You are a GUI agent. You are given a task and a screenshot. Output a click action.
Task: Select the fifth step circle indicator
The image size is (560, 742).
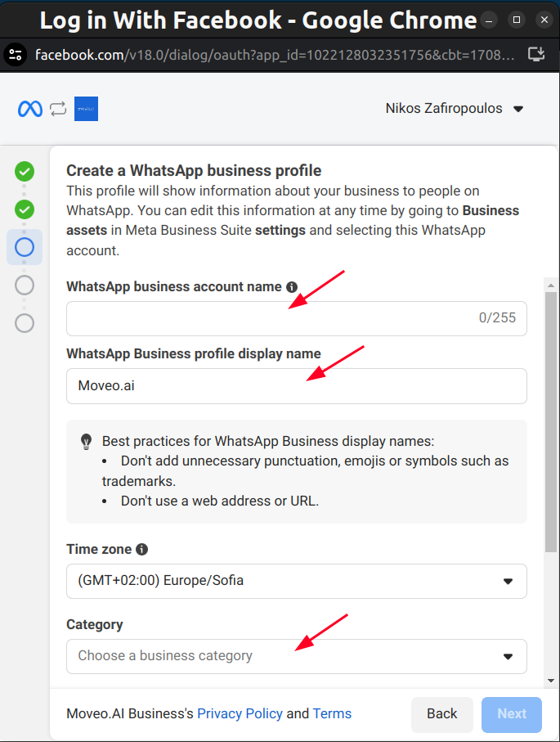(25, 322)
